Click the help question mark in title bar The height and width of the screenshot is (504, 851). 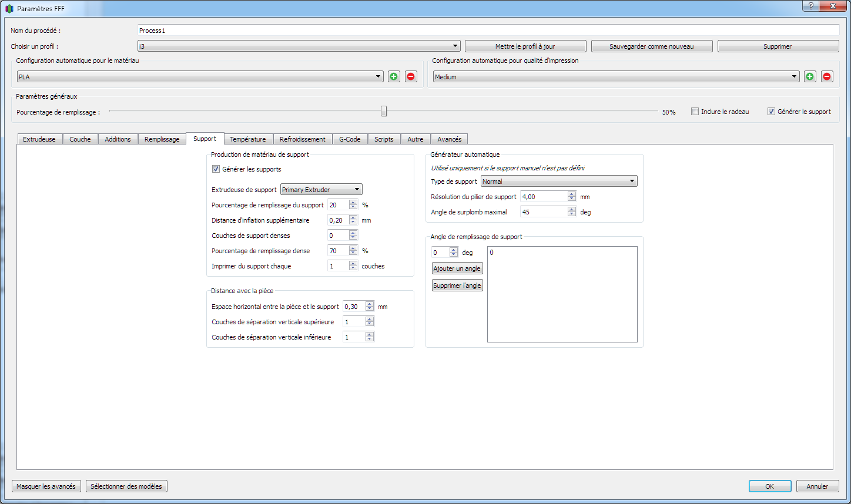coord(811,5)
